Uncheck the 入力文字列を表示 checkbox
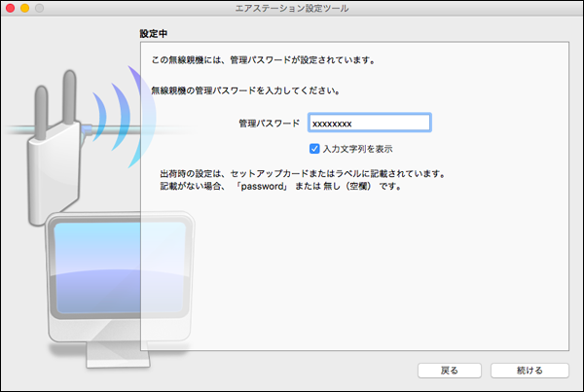The width and height of the screenshot is (584, 392). [x=314, y=149]
